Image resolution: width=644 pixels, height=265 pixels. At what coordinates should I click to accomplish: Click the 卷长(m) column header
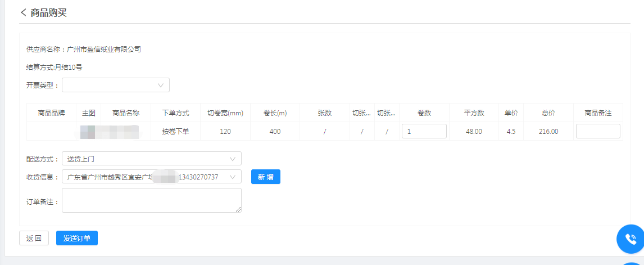click(x=275, y=113)
